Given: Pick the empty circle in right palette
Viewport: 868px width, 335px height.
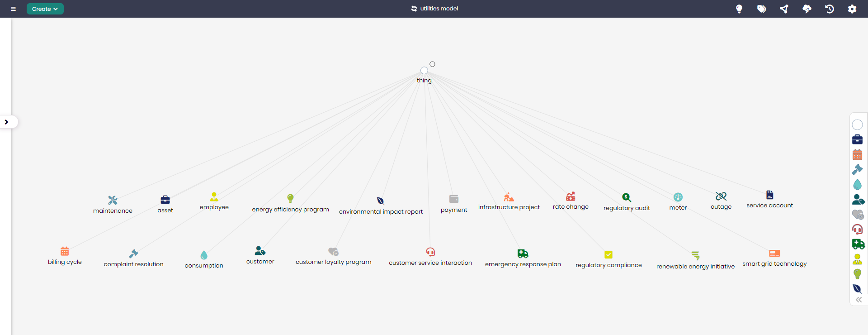Looking at the screenshot, I should 857,124.
